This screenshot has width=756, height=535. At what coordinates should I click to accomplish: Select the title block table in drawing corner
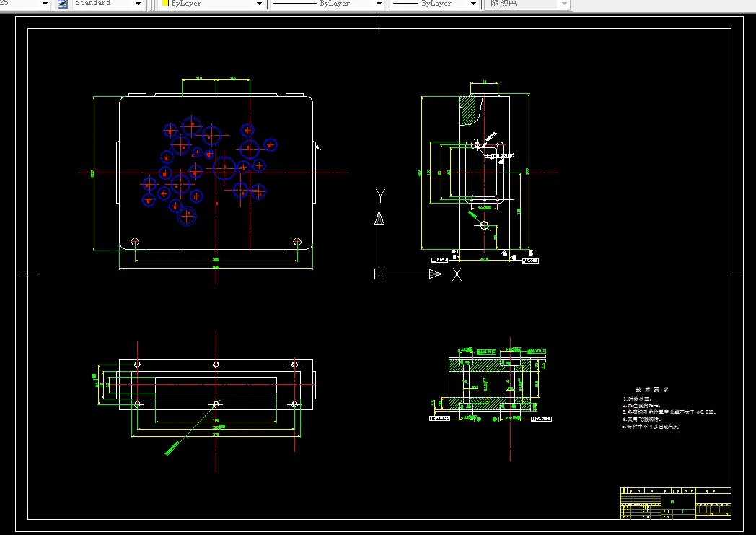click(675, 503)
